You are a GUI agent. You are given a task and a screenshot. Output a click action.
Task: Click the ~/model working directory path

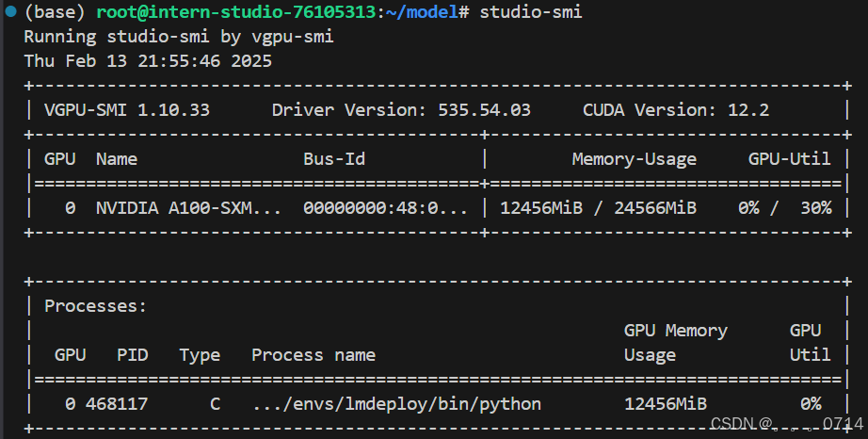(x=422, y=12)
